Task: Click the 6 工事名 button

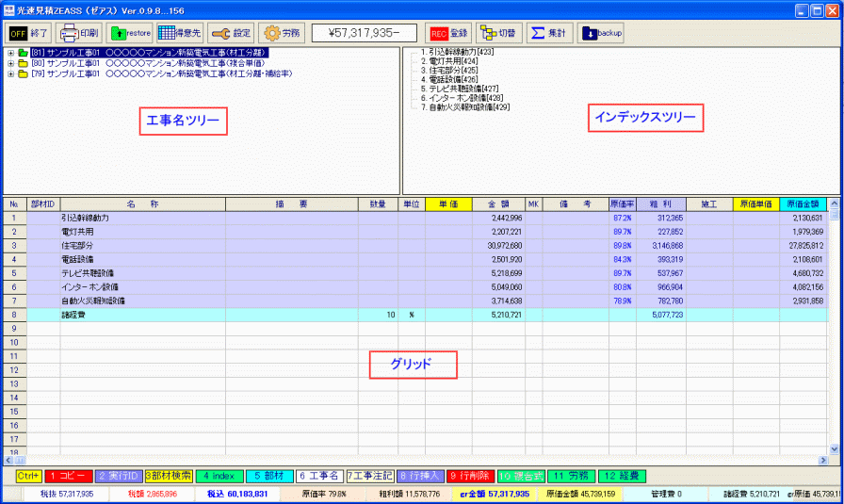Action: click(319, 476)
